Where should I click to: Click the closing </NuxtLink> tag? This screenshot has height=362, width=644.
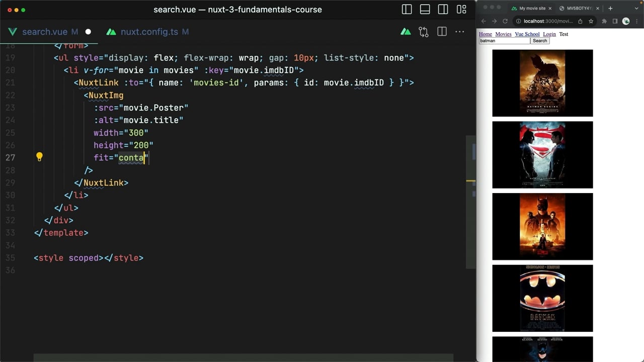(x=101, y=183)
